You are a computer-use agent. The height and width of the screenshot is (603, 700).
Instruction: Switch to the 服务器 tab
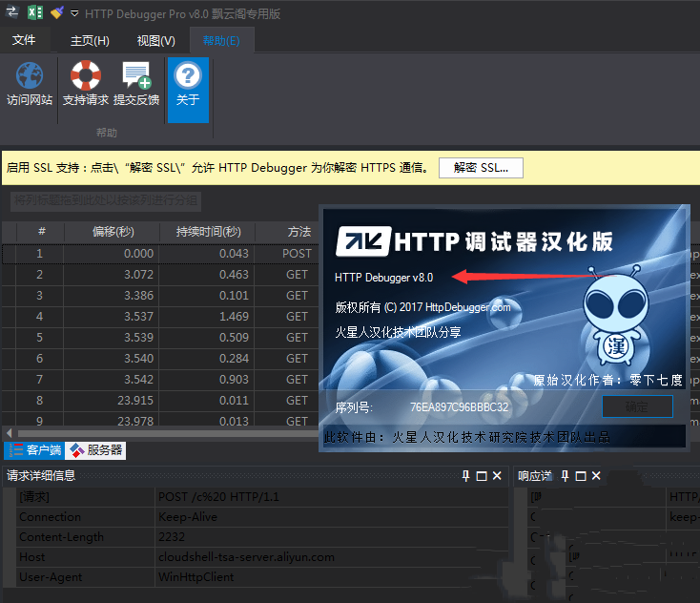pyautogui.click(x=95, y=450)
